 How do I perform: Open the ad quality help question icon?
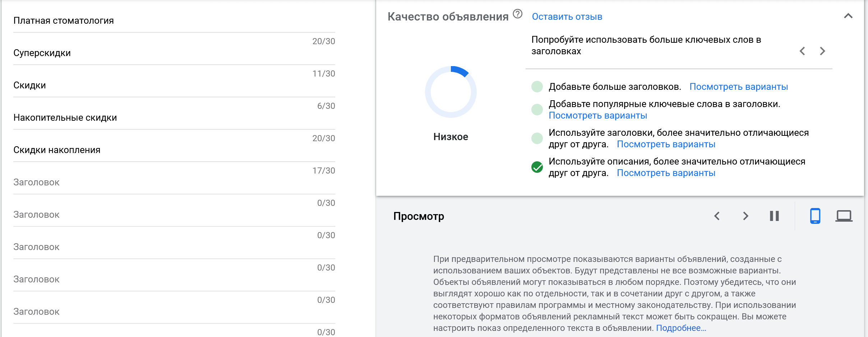click(517, 14)
